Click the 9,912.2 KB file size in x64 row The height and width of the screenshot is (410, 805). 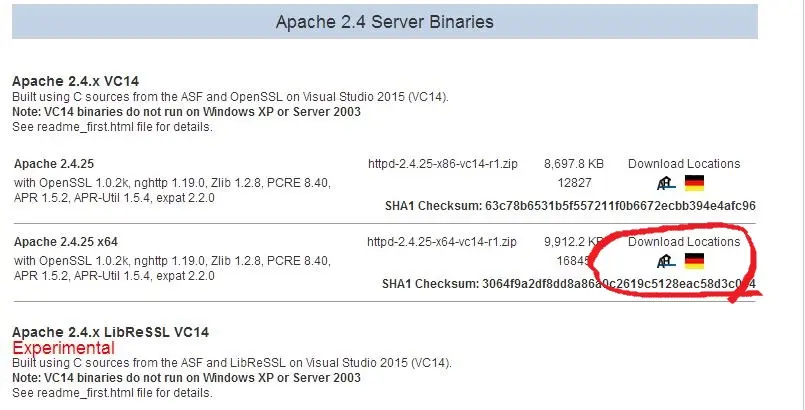(574, 242)
